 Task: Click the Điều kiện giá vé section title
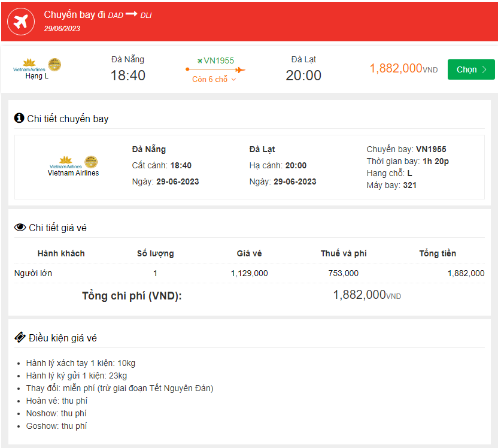[63, 337]
